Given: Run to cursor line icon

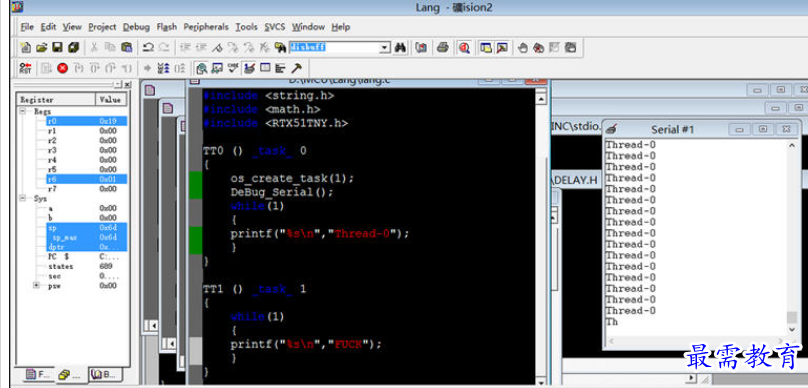Looking at the screenshot, I should [x=127, y=68].
